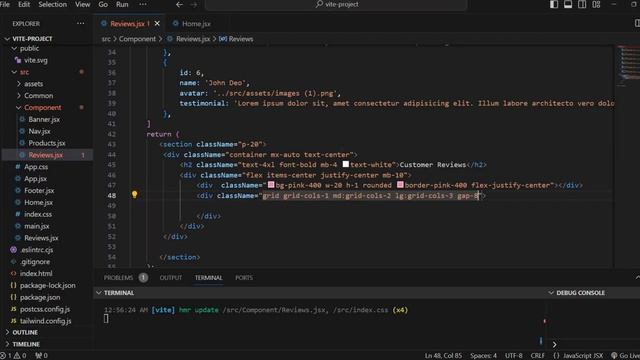Click the lightbulb quick-fix icon
The height and width of the screenshot is (360, 640).
pyautogui.click(x=134, y=194)
